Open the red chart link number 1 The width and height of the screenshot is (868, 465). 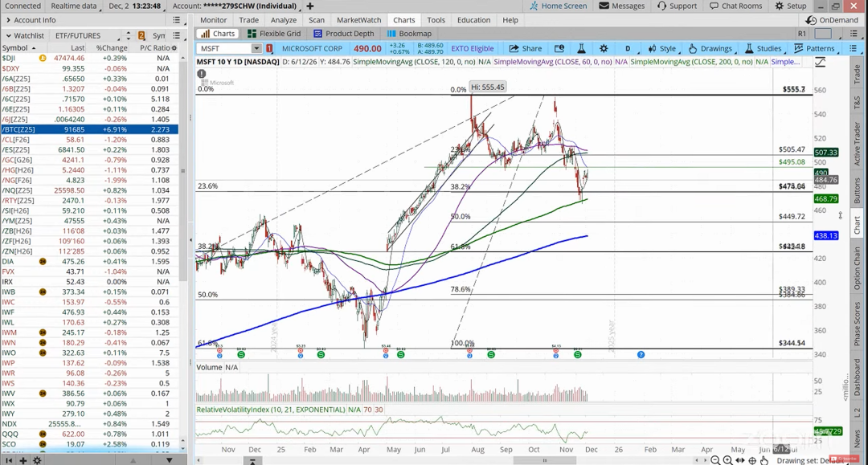pos(269,48)
